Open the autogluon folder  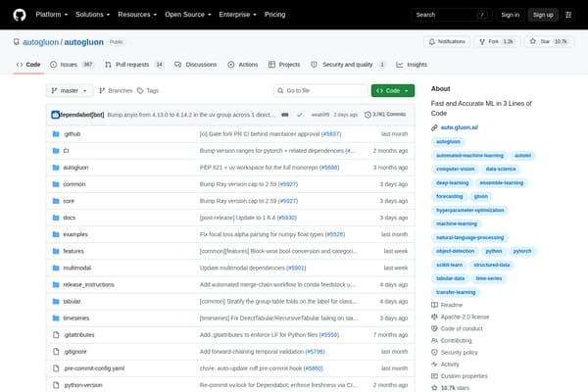(x=75, y=168)
